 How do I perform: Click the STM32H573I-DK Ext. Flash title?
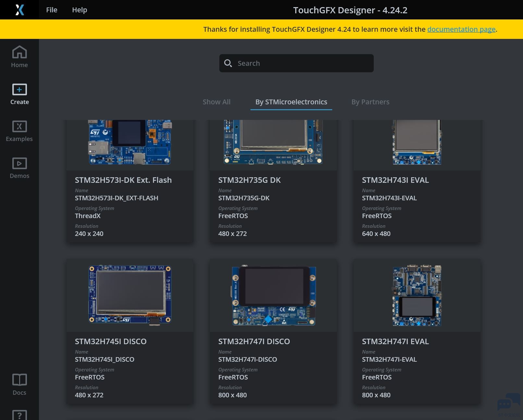tap(123, 180)
